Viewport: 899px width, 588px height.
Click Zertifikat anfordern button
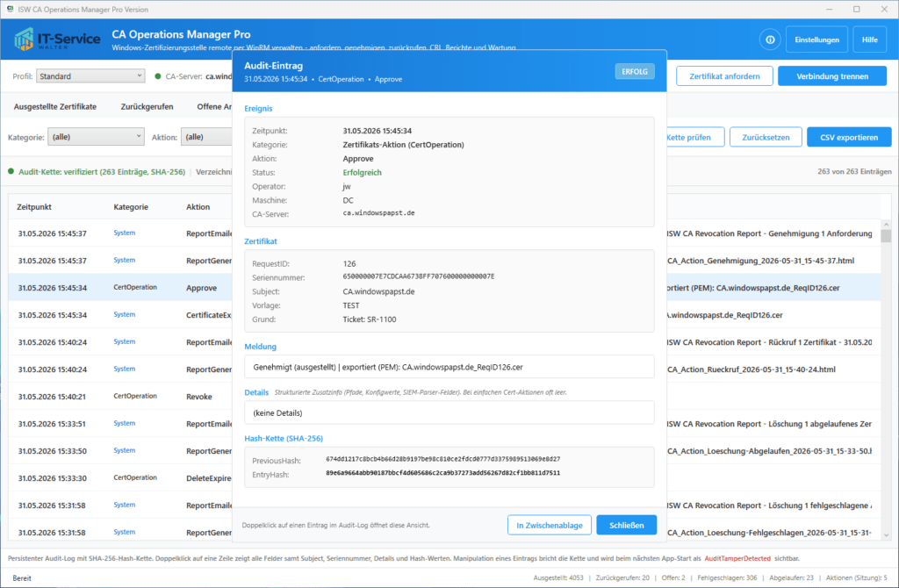724,76
